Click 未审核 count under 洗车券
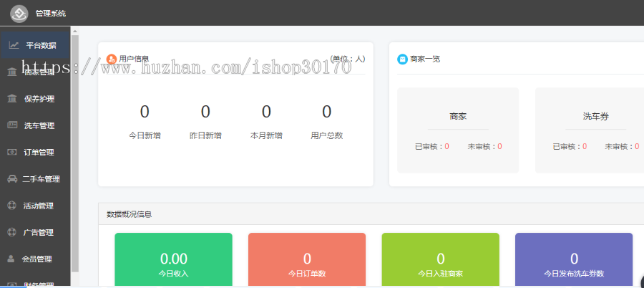Viewport: 644px width, 288px height. coord(636,146)
